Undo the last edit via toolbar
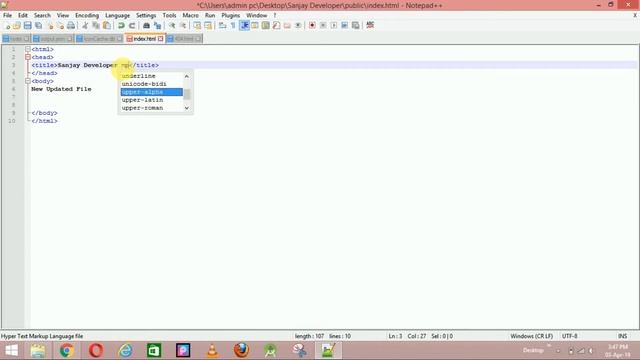 121,26
